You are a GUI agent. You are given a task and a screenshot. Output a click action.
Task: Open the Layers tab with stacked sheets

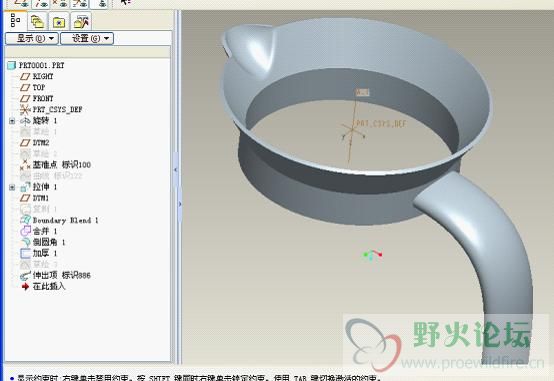(x=37, y=22)
